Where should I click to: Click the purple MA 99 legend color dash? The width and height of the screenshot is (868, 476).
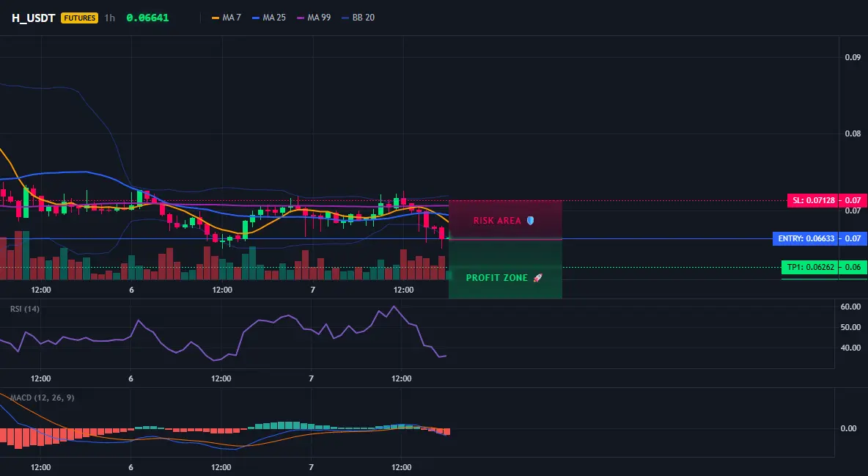(301, 18)
